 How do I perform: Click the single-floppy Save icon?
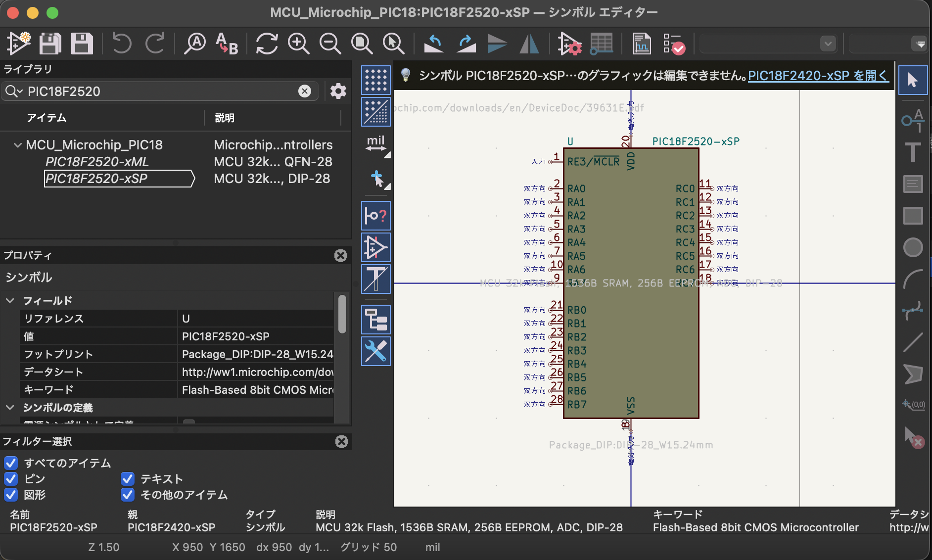(x=82, y=44)
